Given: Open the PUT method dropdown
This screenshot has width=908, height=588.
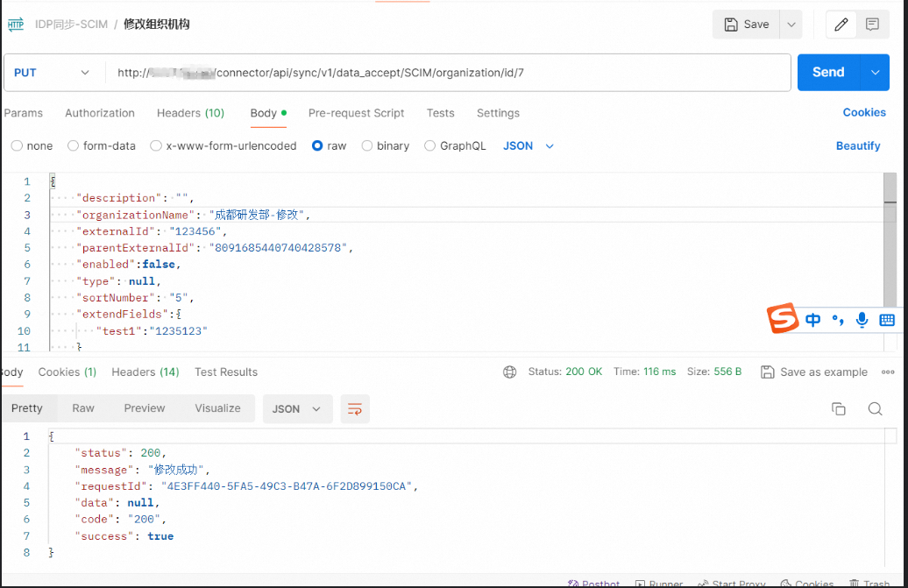Looking at the screenshot, I should (53, 73).
